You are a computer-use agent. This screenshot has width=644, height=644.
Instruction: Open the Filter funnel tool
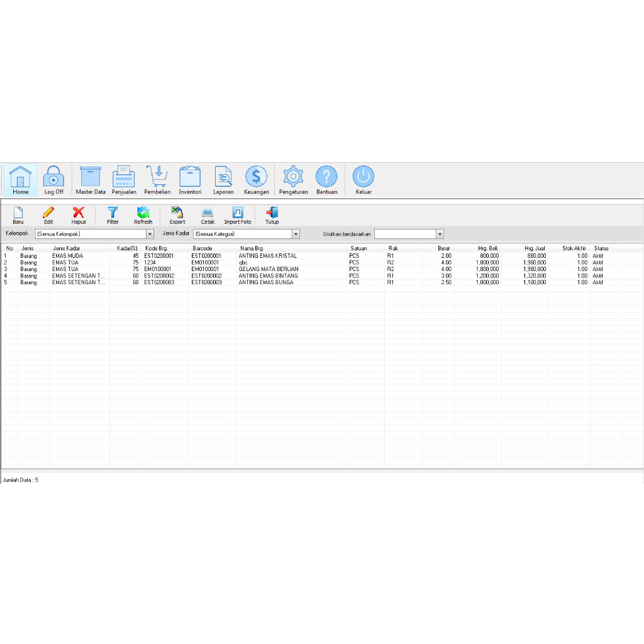tap(113, 216)
